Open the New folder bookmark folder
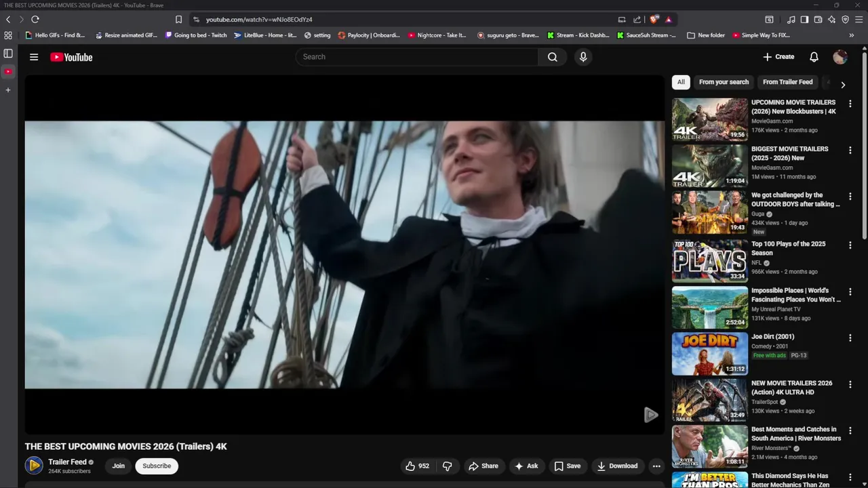 click(706, 35)
